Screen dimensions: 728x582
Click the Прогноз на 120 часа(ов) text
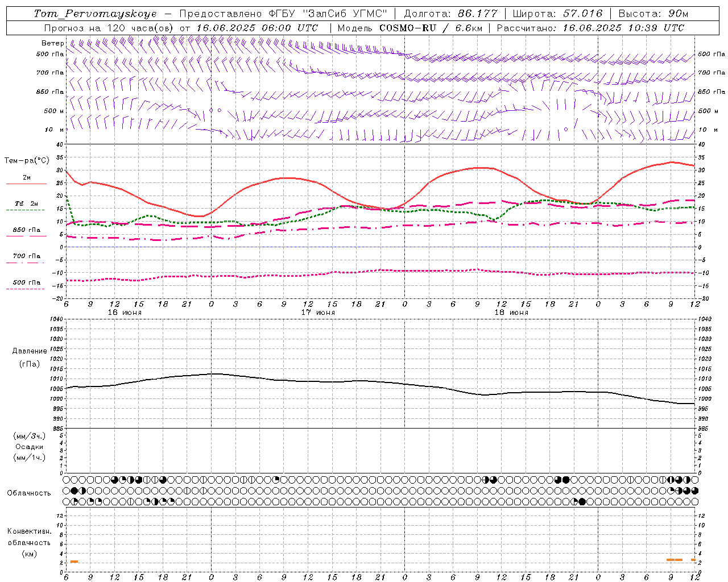point(109,28)
